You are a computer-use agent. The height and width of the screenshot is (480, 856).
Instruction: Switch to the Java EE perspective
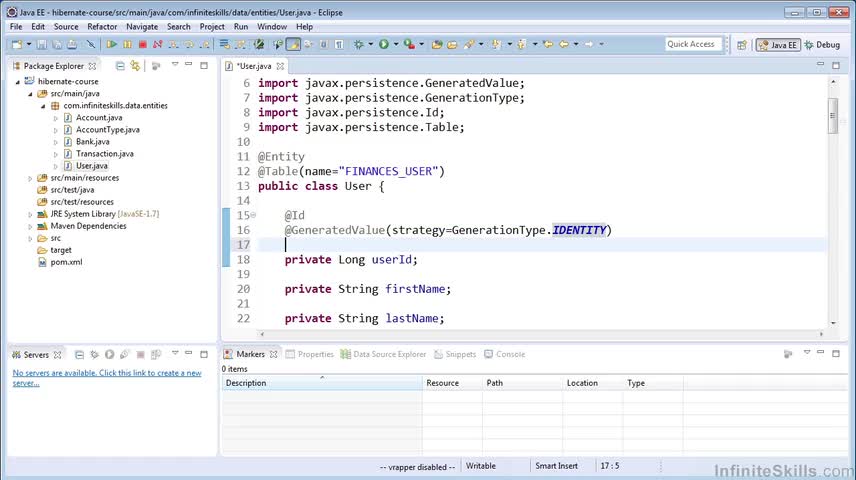point(777,44)
